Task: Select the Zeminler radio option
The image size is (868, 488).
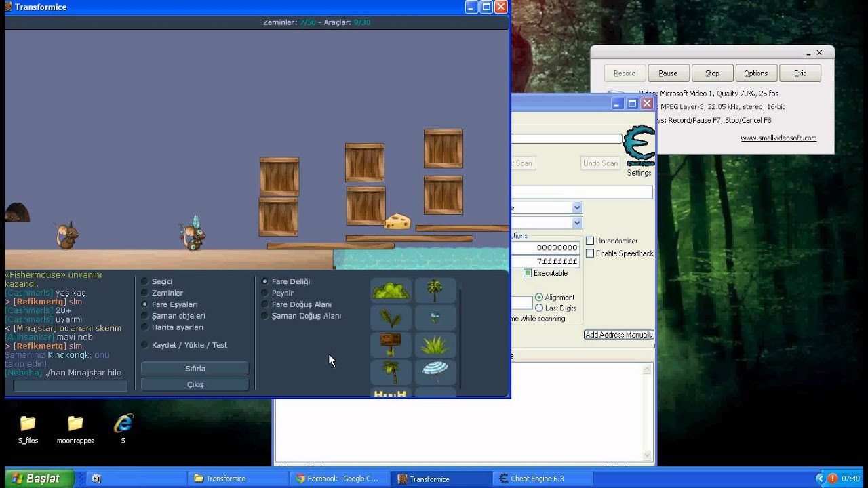Action: click(x=144, y=293)
